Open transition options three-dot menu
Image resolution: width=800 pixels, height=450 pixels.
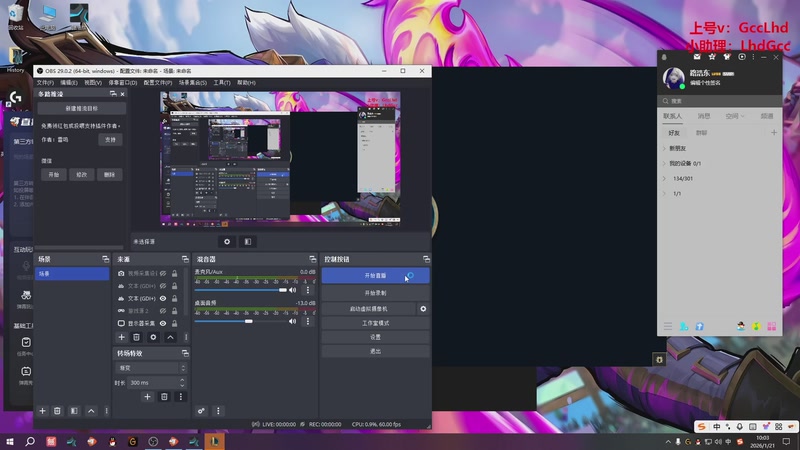(181, 396)
